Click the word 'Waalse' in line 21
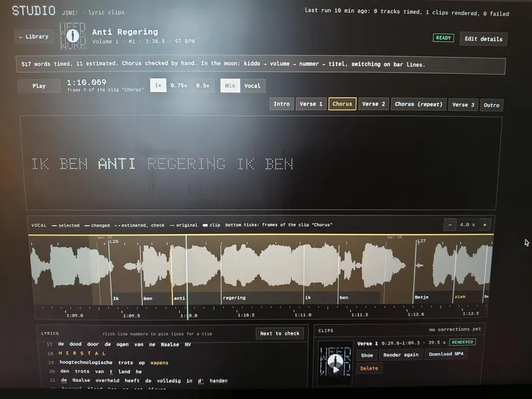This screenshot has width=532, height=399. coord(81,380)
